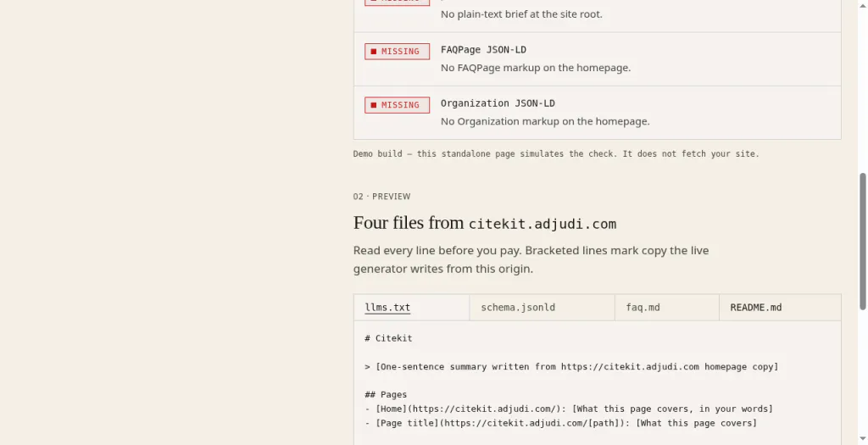Click the '[Page title]' code line
868x445 pixels.
click(561, 423)
